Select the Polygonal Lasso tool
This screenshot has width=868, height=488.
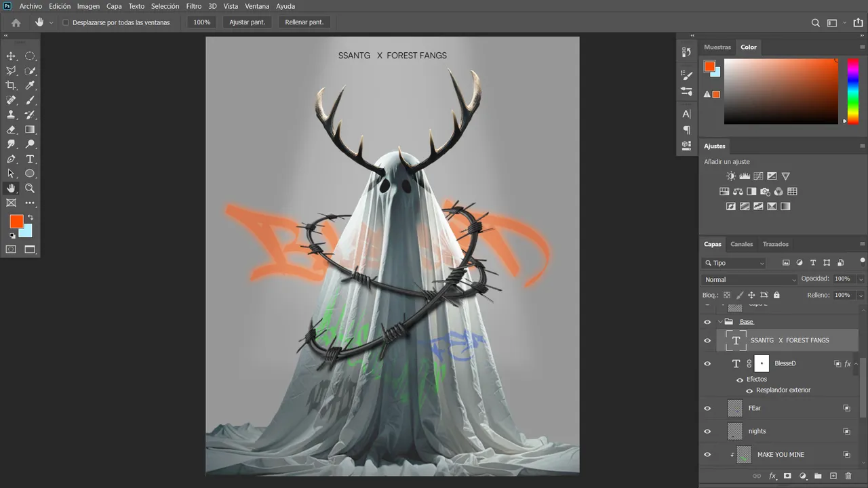pos(11,70)
